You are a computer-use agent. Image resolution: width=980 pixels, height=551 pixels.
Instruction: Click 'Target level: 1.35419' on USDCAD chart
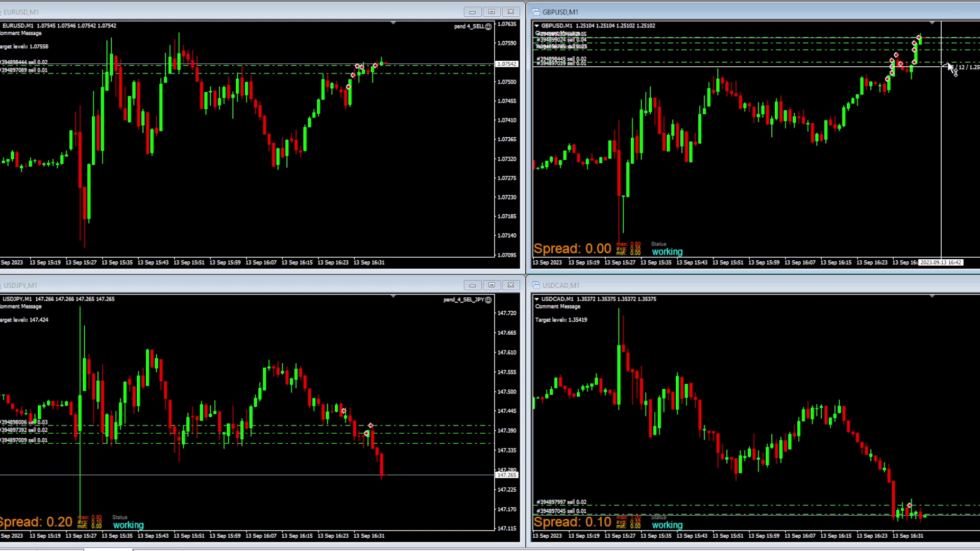pyautogui.click(x=561, y=320)
